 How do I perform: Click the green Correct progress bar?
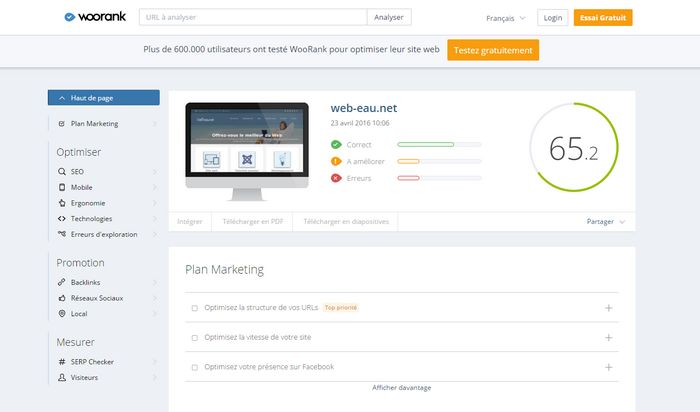click(x=439, y=144)
